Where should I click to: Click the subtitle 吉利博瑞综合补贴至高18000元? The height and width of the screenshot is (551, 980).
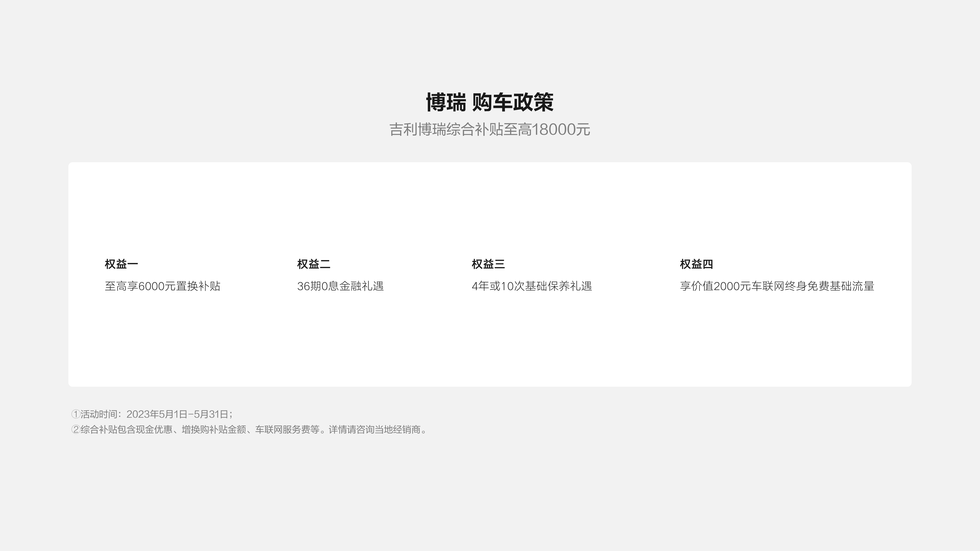(x=490, y=129)
